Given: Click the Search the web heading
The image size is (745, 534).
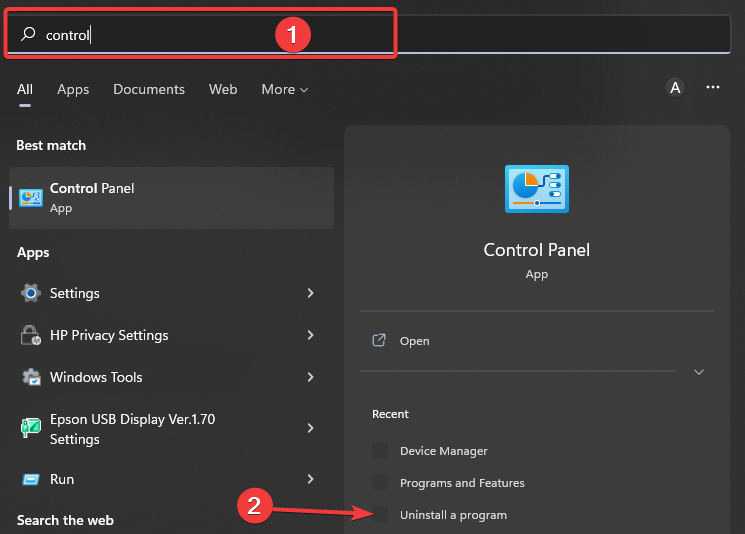Looking at the screenshot, I should [x=66, y=520].
